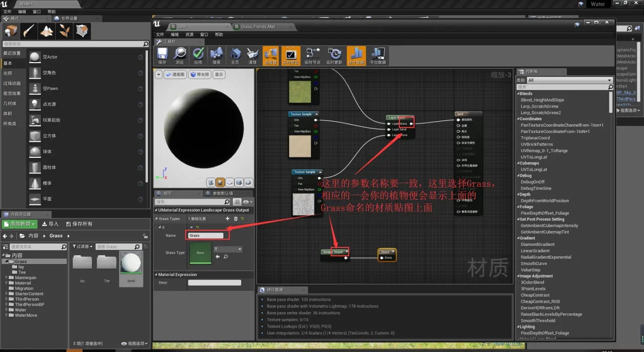Select ThirdPersonBP folder in tree
The image size is (644, 352).
pyautogui.click(x=29, y=305)
